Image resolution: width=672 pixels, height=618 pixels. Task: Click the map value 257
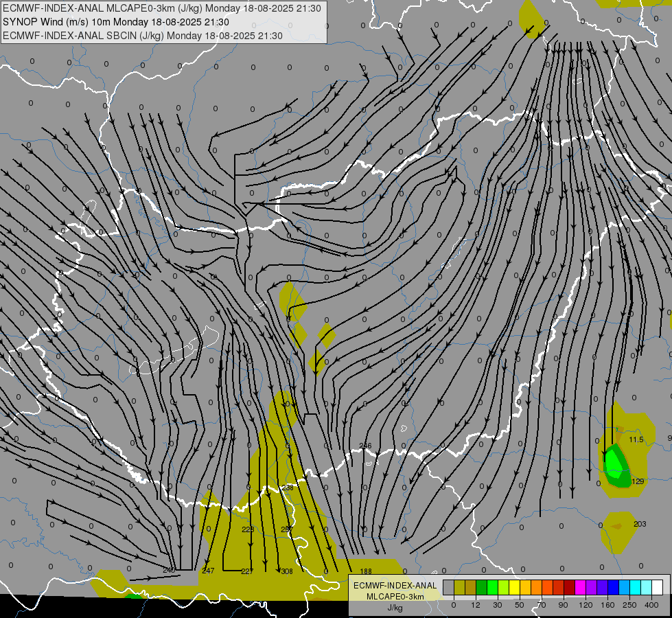tap(287, 529)
